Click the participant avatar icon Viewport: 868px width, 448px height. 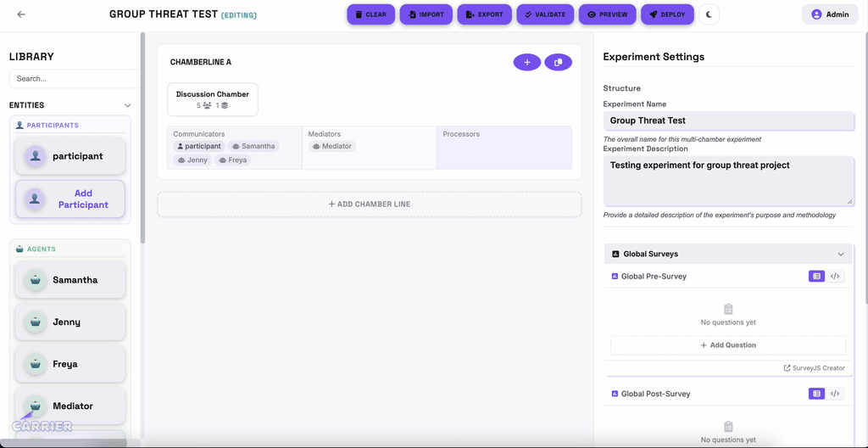tap(36, 156)
